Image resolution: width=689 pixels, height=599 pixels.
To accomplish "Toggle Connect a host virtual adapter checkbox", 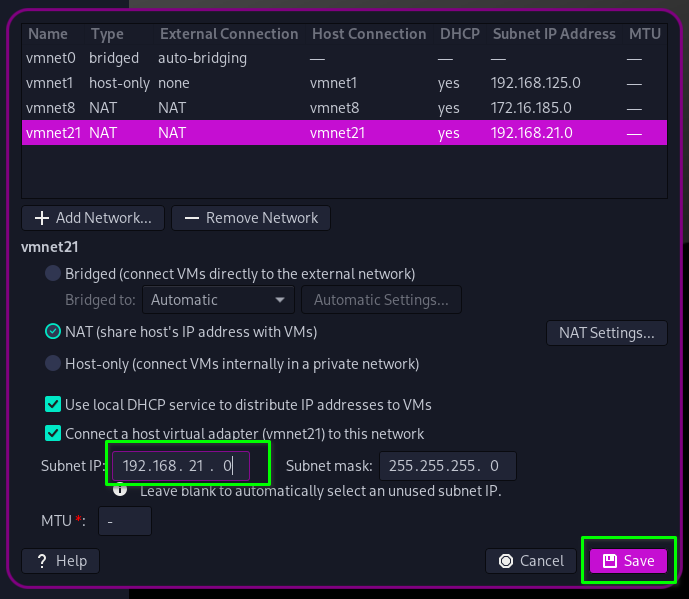I will (53, 434).
